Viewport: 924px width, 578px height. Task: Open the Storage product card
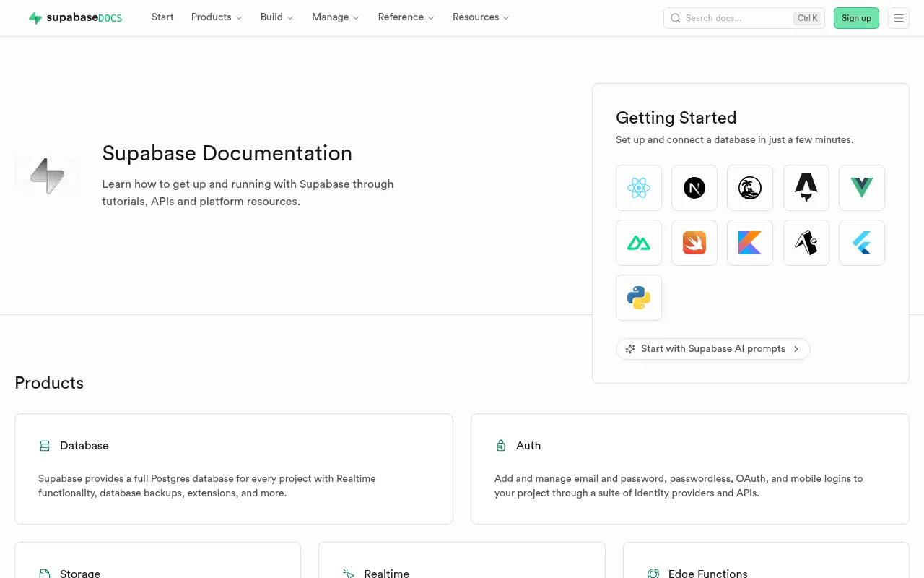tap(157, 561)
